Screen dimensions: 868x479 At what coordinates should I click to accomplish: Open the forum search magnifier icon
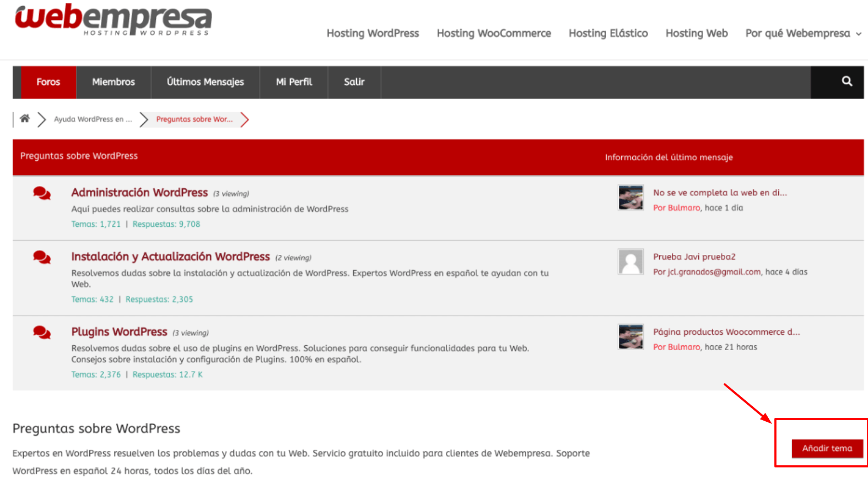[x=847, y=81]
